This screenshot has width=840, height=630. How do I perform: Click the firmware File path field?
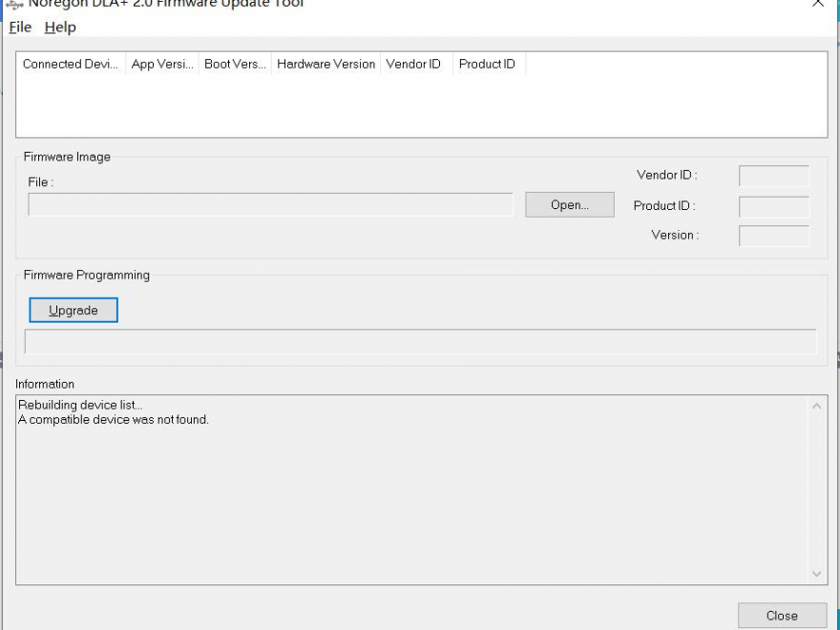tap(270, 204)
